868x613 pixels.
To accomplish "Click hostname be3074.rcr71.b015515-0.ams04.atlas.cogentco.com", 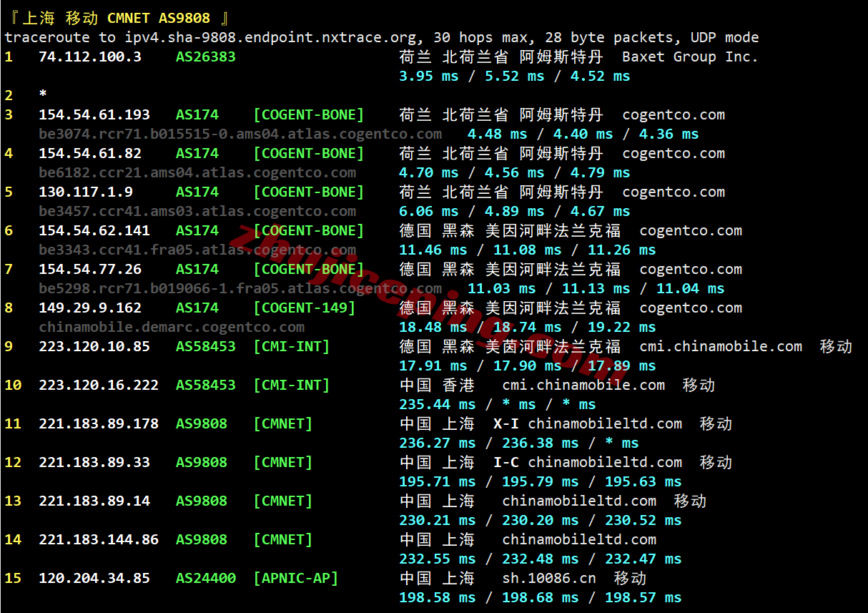I will click(x=240, y=134).
